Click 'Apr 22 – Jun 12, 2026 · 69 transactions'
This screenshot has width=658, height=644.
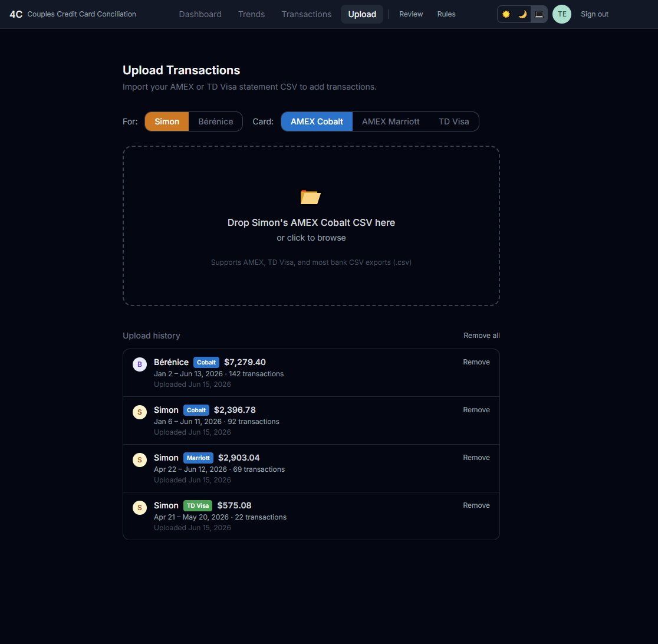pos(219,469)
